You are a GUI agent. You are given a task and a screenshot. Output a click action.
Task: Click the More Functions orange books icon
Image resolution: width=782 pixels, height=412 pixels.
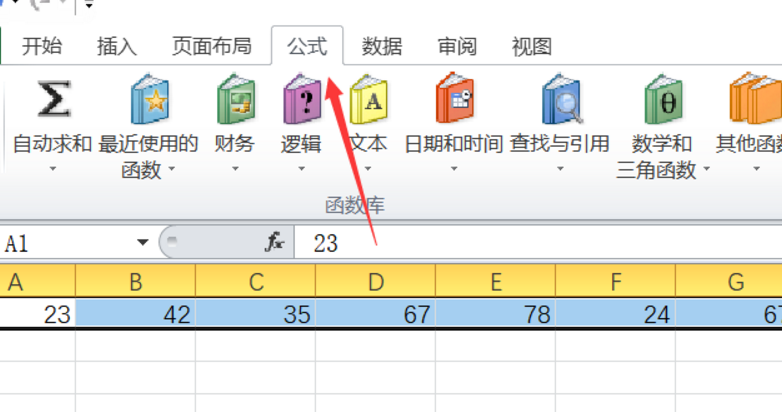[x=756, y=98]
